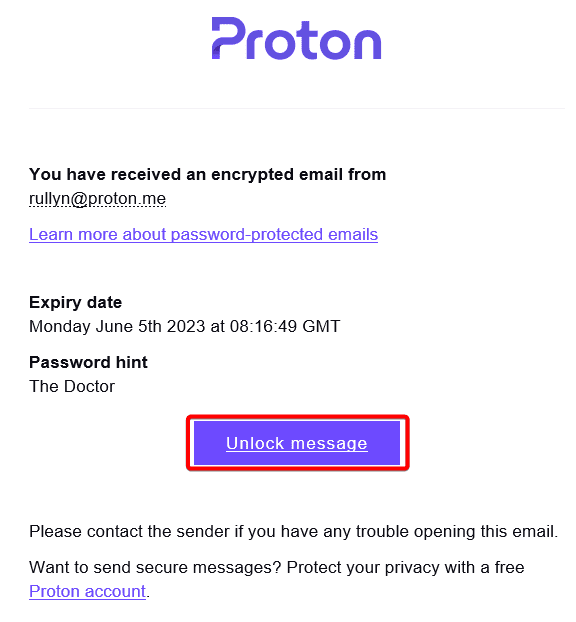576x622 pixels.
Task: Click the encrypted email received heading
Action: [x=207, y=174]
